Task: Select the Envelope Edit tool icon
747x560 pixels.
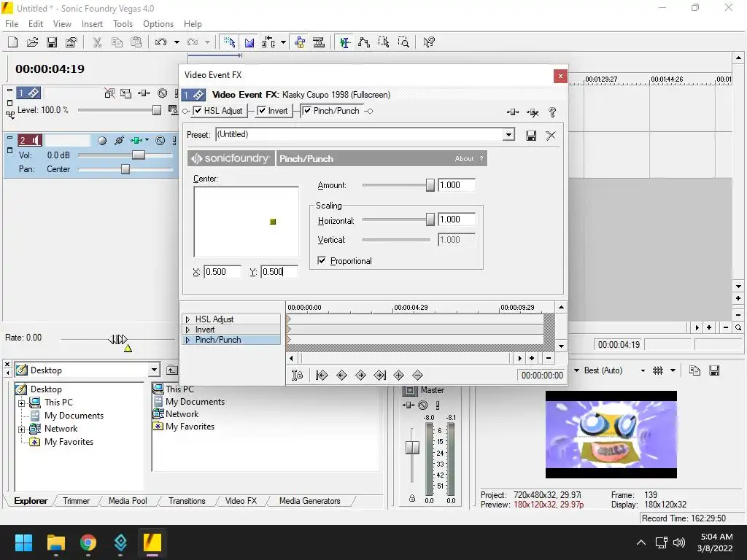Action: tap(364, 42)
